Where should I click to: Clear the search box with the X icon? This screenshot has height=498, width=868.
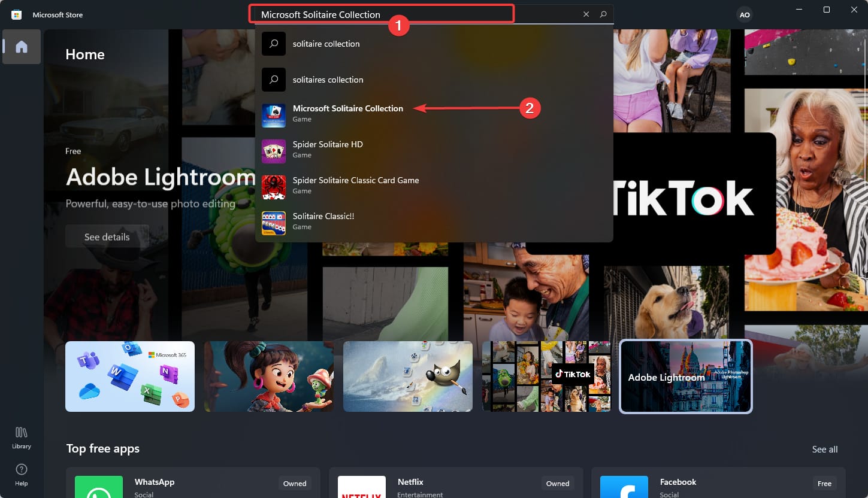pos(586,14)
